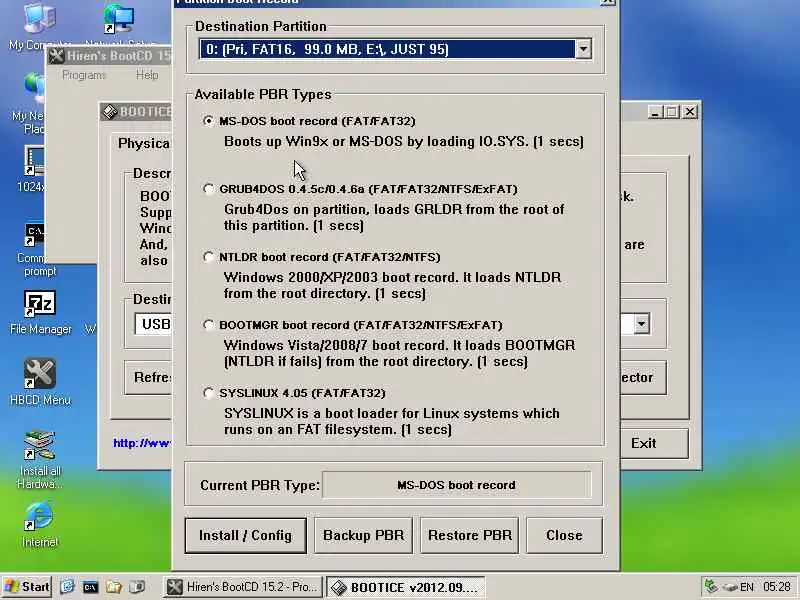This screenshot has height=600, width=800.
Task: Select GRUB4DOS 0.4.5c/0.4.6a radio option
Action: coord(208,189)
